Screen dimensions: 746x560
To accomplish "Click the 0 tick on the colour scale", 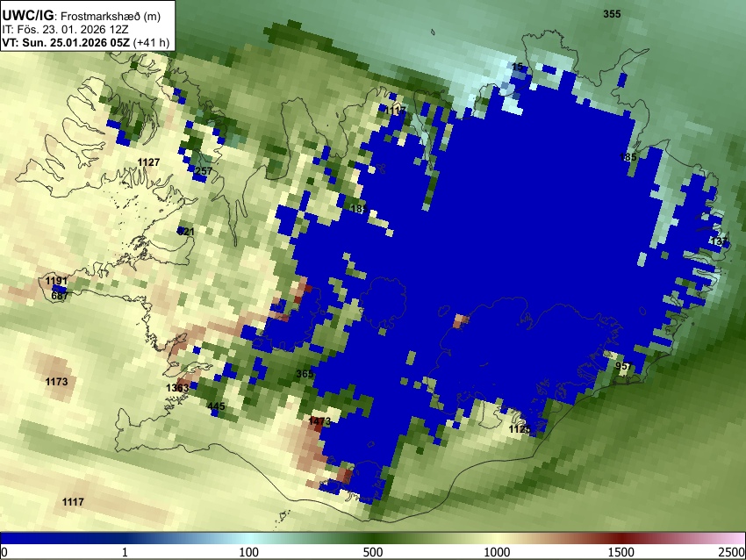I will click(x=4, y=552).
